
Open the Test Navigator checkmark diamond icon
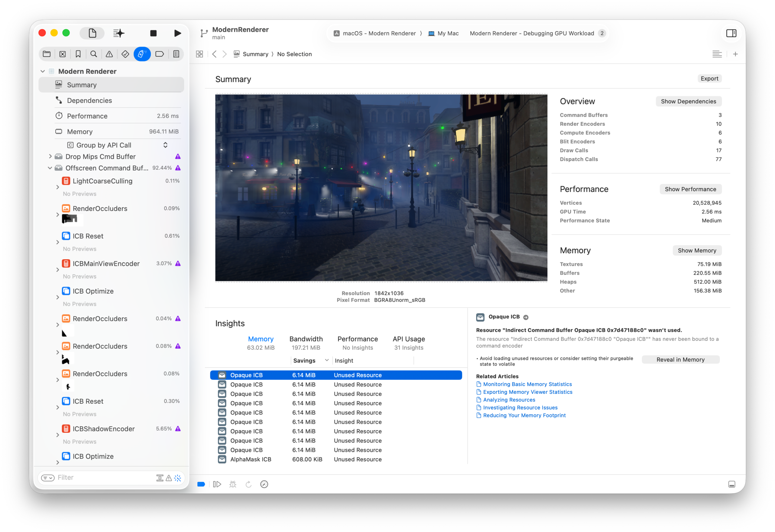[125, 54]
